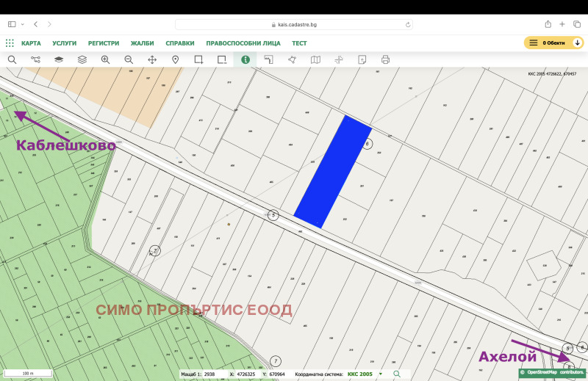Select the location pin marker tool
This screenshot has height=381, width=588.
click(176, 59)
